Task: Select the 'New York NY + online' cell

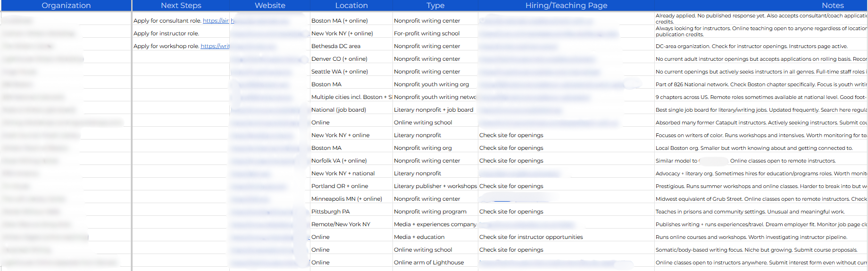Action: 351,135
